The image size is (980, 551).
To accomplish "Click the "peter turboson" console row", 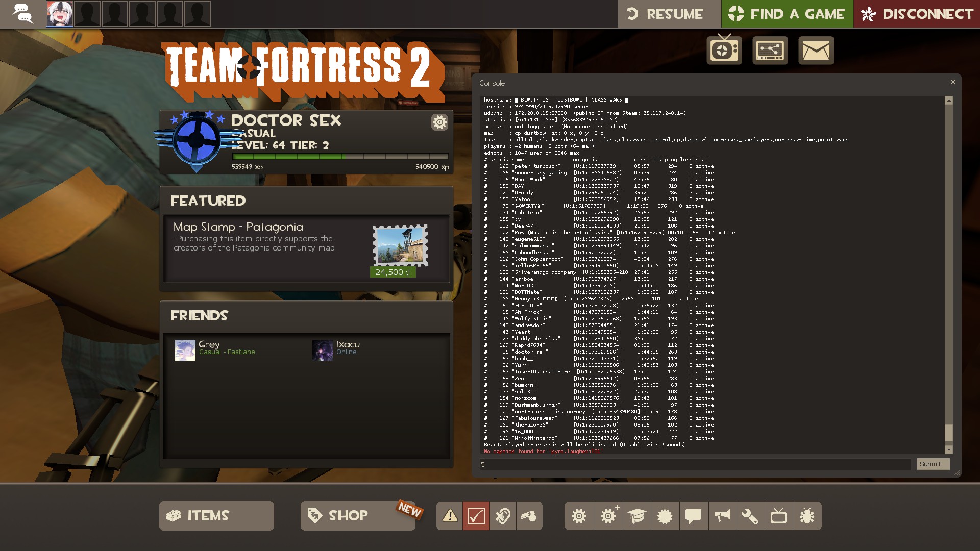I will pos(599,166).
